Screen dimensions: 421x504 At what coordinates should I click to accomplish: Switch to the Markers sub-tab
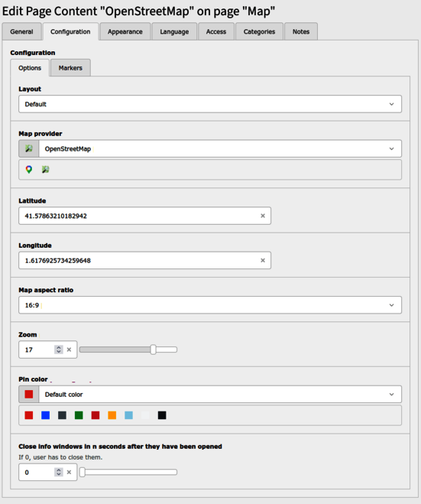pyautogui.click(x=70, y=68)
